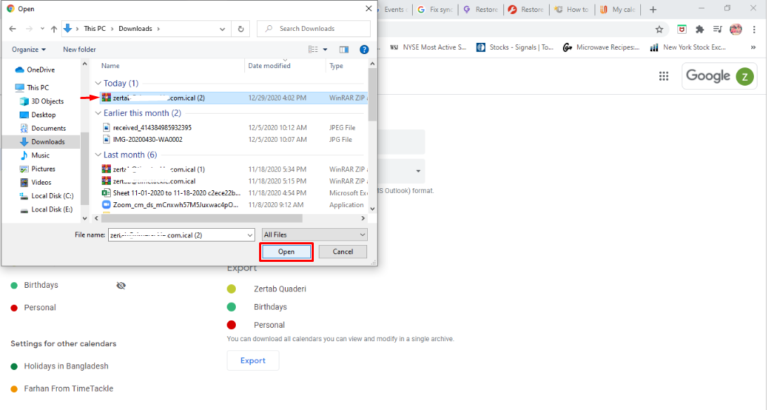Open Holidays in Bangladesh calendar settings
The width and height of the screenshot is (768, 410).
[66, 366]
